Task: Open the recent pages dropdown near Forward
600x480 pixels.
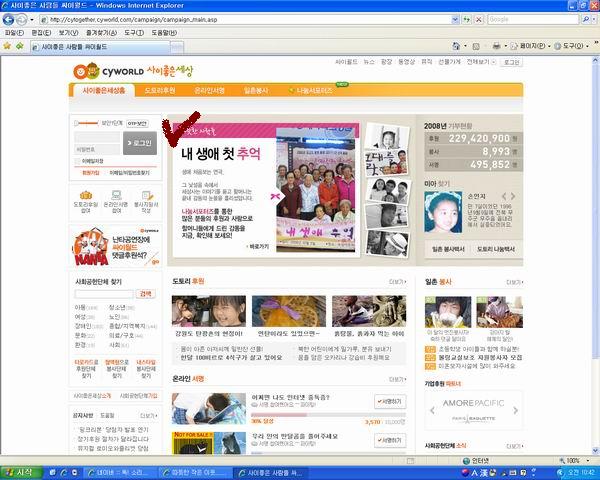Action: 32,20
